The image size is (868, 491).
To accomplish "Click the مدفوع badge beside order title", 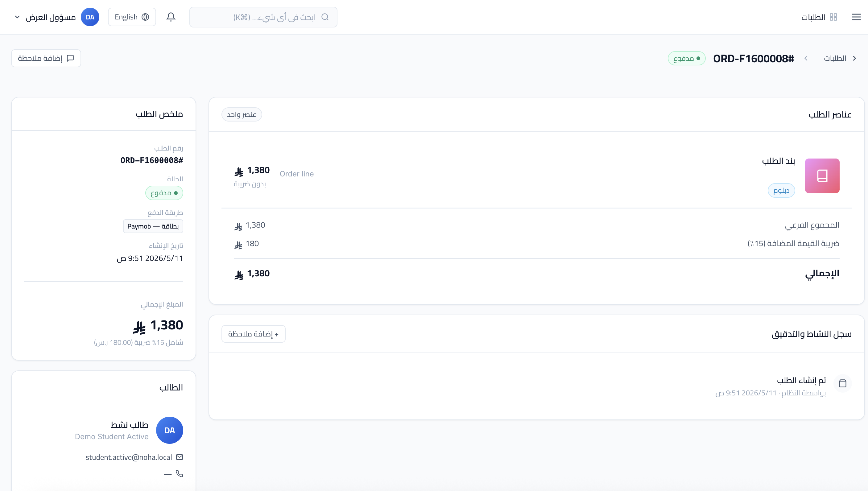I will click(687, 58).
